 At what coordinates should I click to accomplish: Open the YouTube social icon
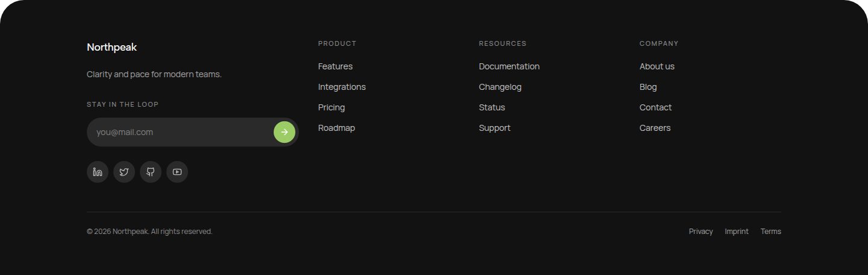(x=177, y=172)
